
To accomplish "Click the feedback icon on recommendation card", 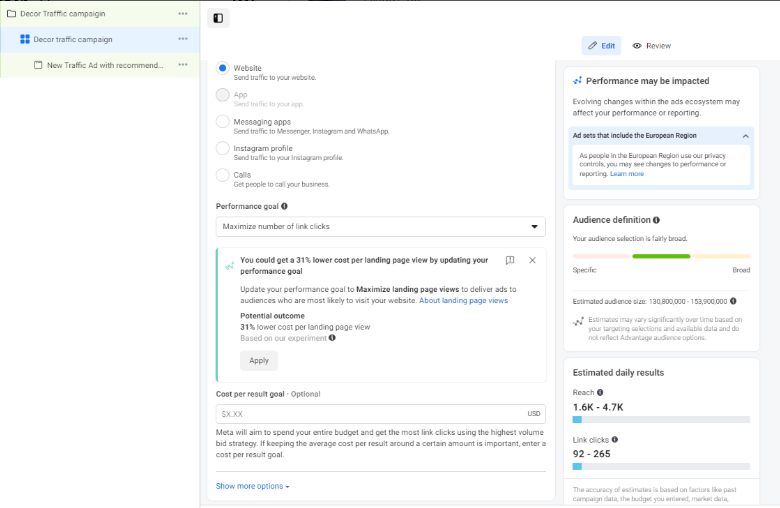I will [510, 260].
